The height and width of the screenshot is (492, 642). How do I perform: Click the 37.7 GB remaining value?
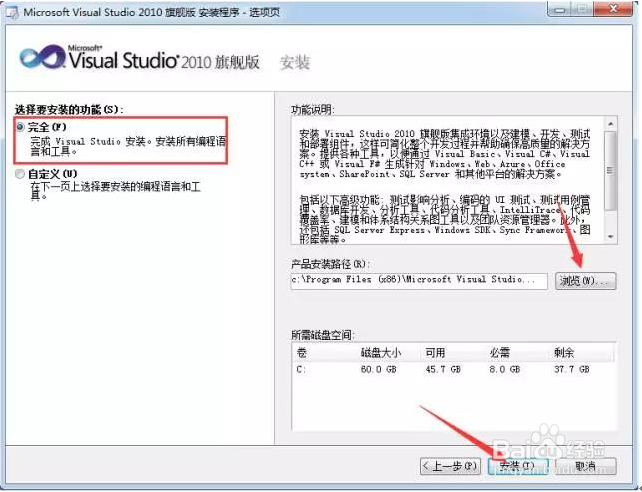click(x=572, y=370)
